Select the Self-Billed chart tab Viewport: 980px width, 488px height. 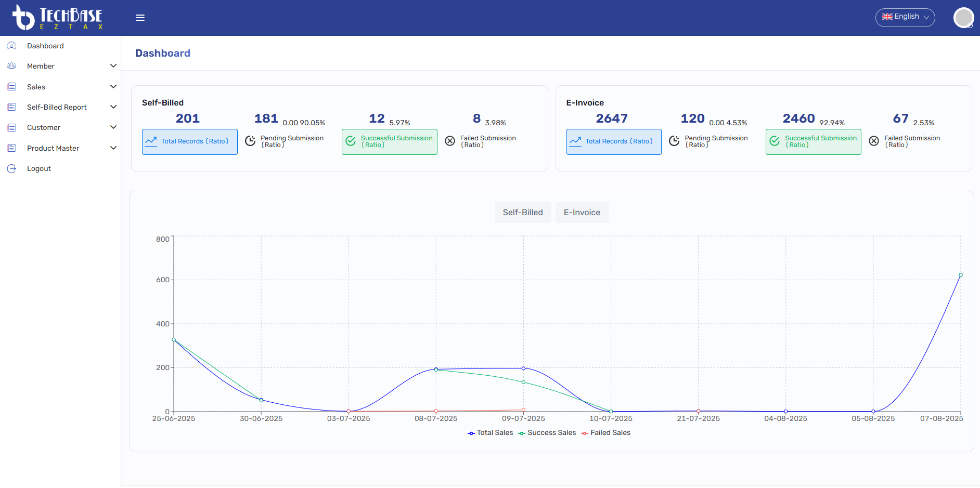[x=522, y=213]
